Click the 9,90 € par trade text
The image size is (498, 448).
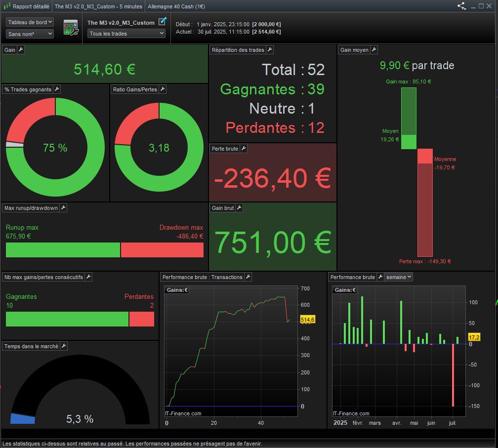coord(416,65)
